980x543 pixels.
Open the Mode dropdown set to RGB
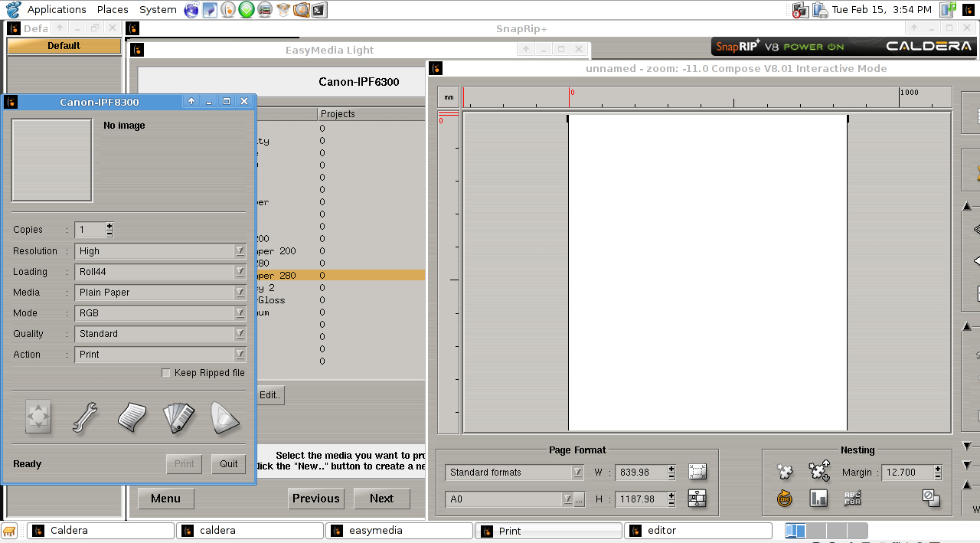[x=160, y=313]
